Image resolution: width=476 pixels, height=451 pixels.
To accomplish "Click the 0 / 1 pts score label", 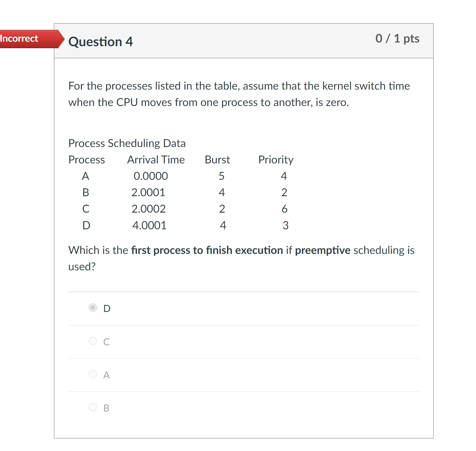I will coord(398,38).
